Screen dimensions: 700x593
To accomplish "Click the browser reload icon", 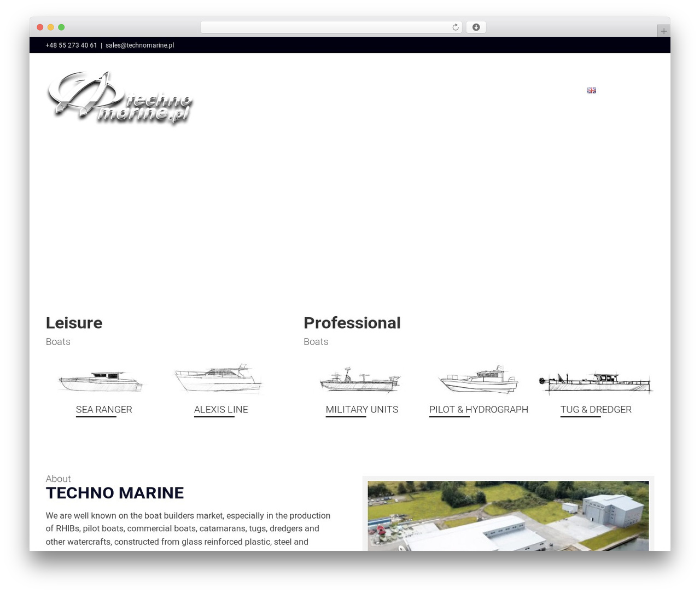I will tap(455, 27).
